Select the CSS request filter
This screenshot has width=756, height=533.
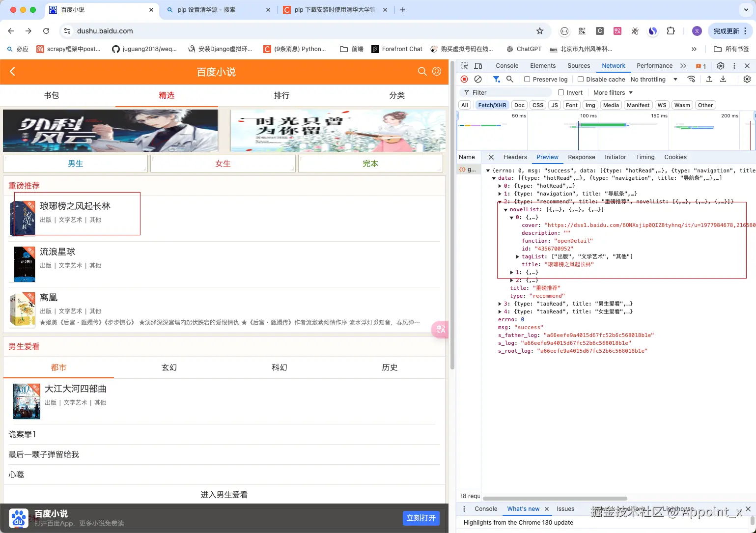coord(538,105)
